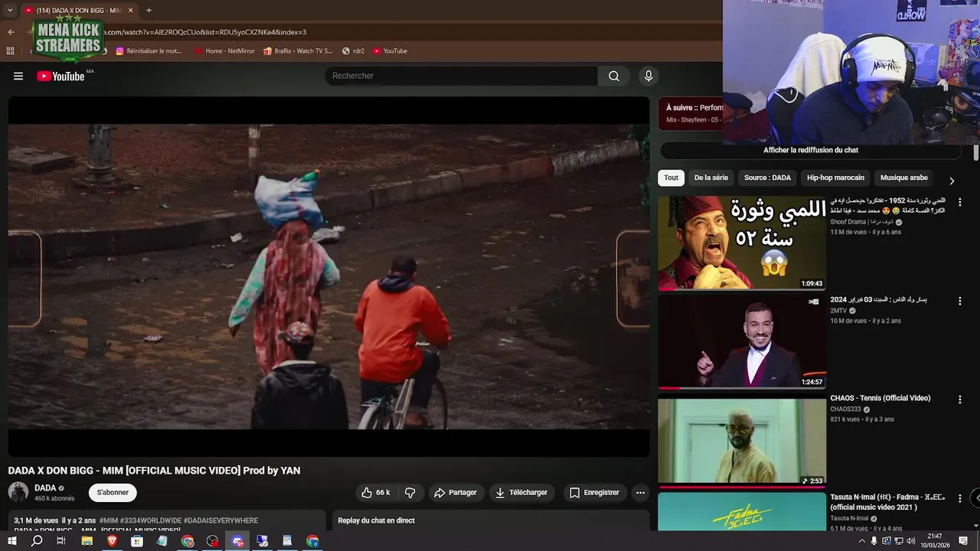Select the Hip-hop marocain filter chip
Screen dimensions: 980x551
(835, 178)
